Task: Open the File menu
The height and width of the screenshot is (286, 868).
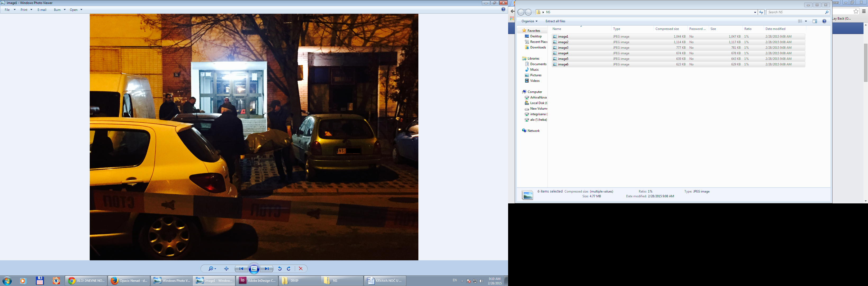Action: (x=7, y=10)
